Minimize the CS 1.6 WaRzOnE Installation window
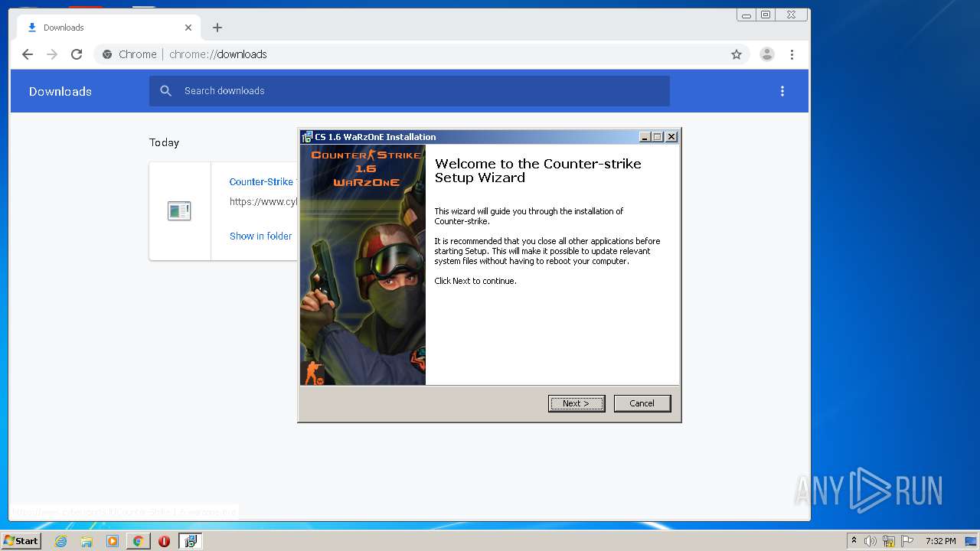This screenshot has height=551, width=980. [x=645, y=137]
